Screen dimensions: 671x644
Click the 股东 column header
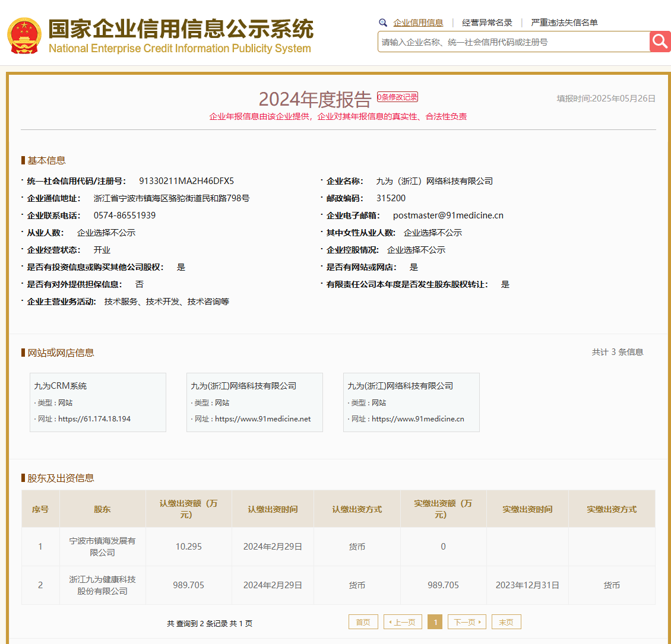pyautogui.click(x=102, y=509)
